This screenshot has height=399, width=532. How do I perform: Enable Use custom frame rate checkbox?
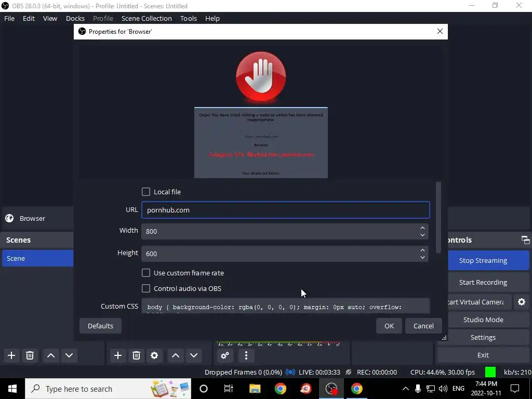146,273
